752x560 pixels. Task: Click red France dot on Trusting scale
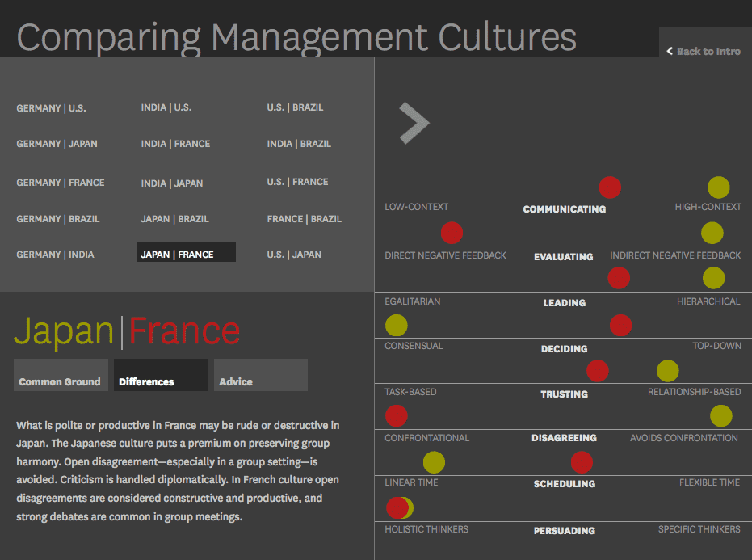point(597,371)
